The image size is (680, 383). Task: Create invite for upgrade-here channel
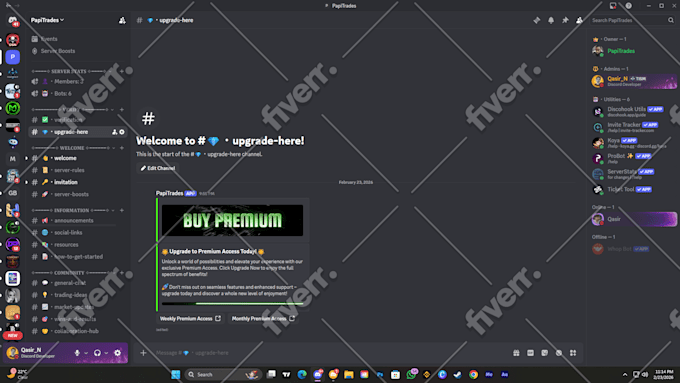point(114,132)
